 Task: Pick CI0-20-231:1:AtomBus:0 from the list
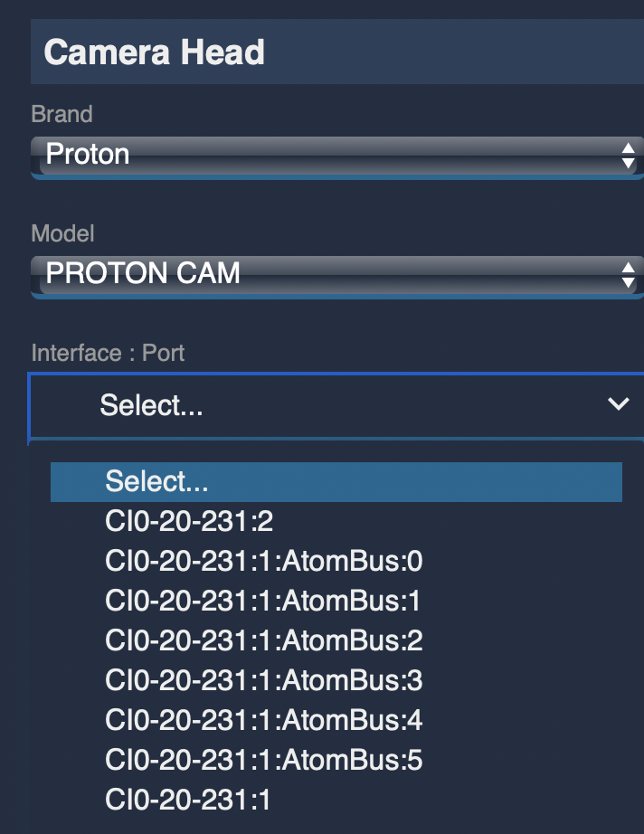pyautogui.click(x=264, y=562)
